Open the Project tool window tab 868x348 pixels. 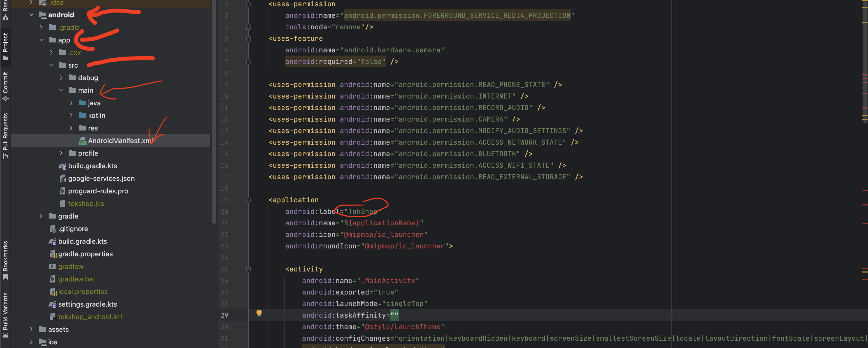click(6, 43)
